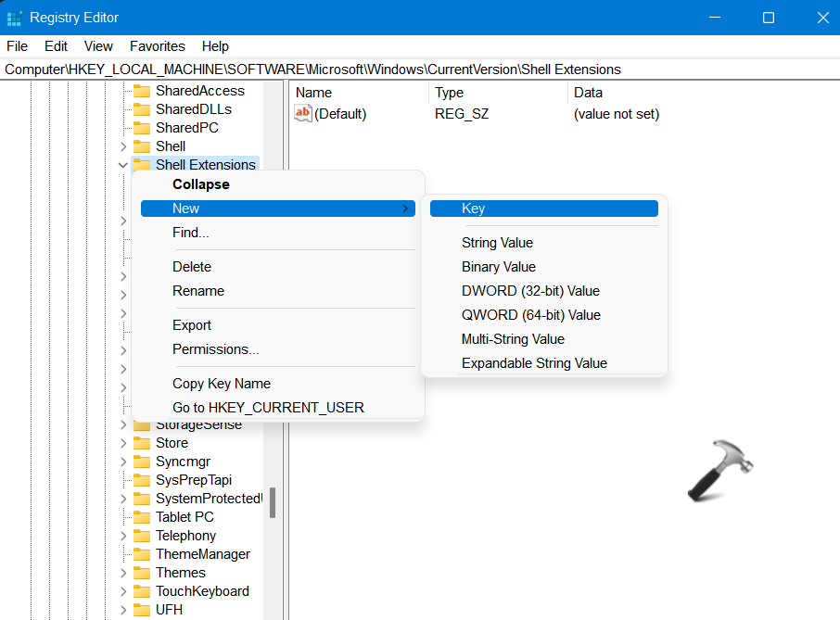Click the tree pane vertical scrollbar thumb
The image size is (840, 620).
273,503
